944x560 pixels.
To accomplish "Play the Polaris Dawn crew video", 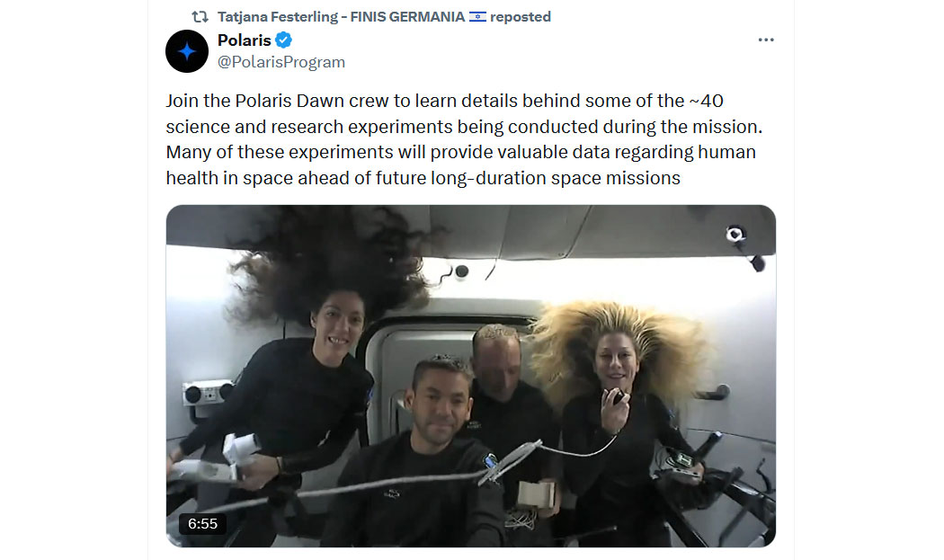I will tap(471, 376).
